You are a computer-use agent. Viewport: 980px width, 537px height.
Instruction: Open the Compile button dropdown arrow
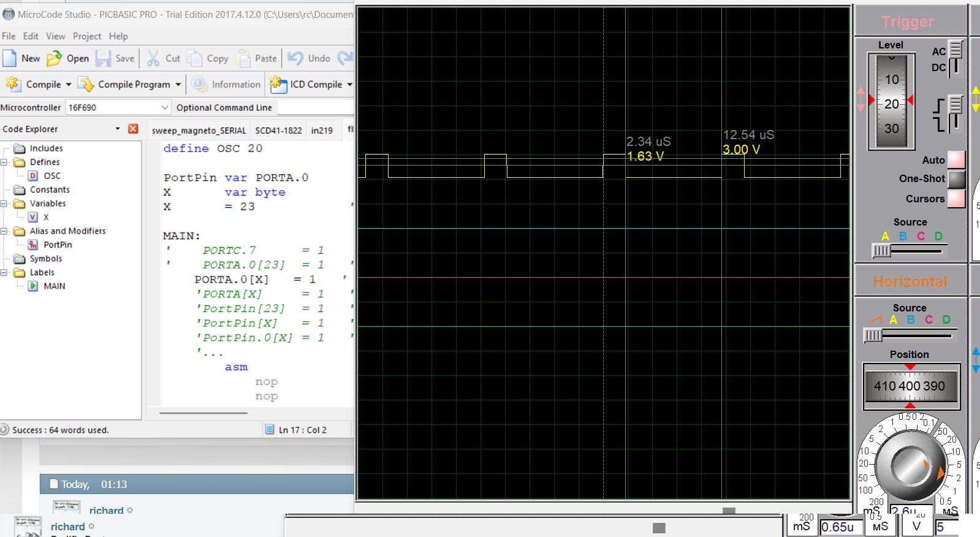pyautogui.click(x=69, y=85)
